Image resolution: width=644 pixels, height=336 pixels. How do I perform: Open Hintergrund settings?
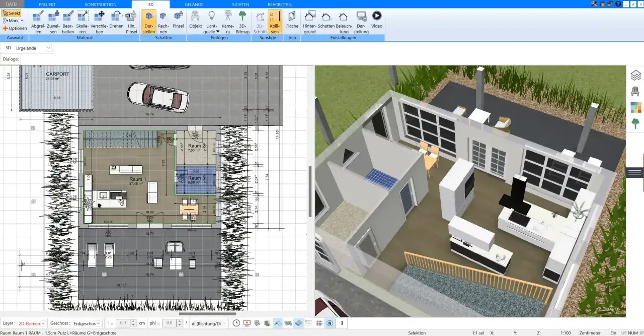(310, 22)
